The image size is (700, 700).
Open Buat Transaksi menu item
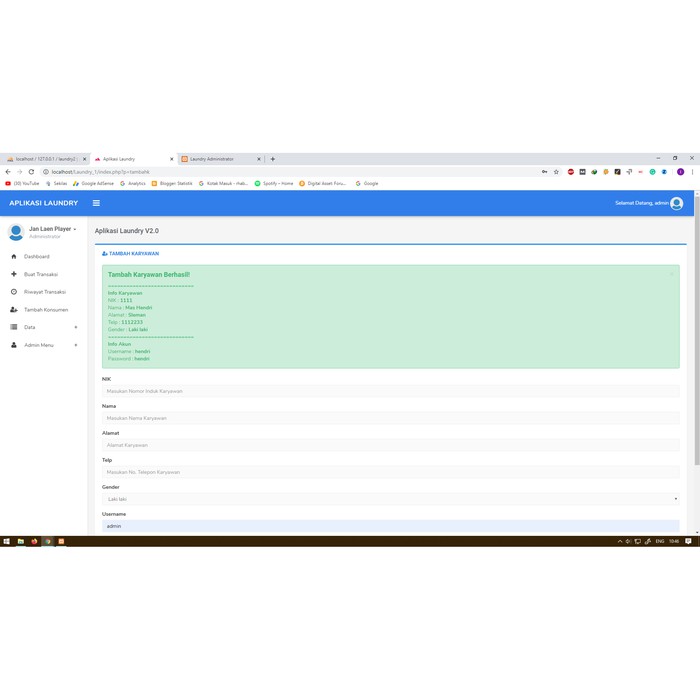[41, 274]
